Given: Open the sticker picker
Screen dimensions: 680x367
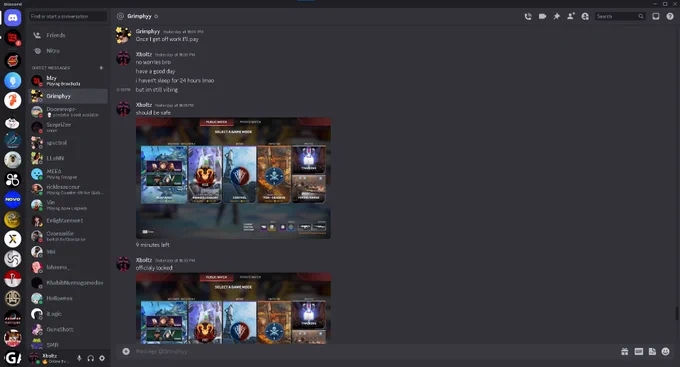Looking at the screenshot, I should 652,351.
